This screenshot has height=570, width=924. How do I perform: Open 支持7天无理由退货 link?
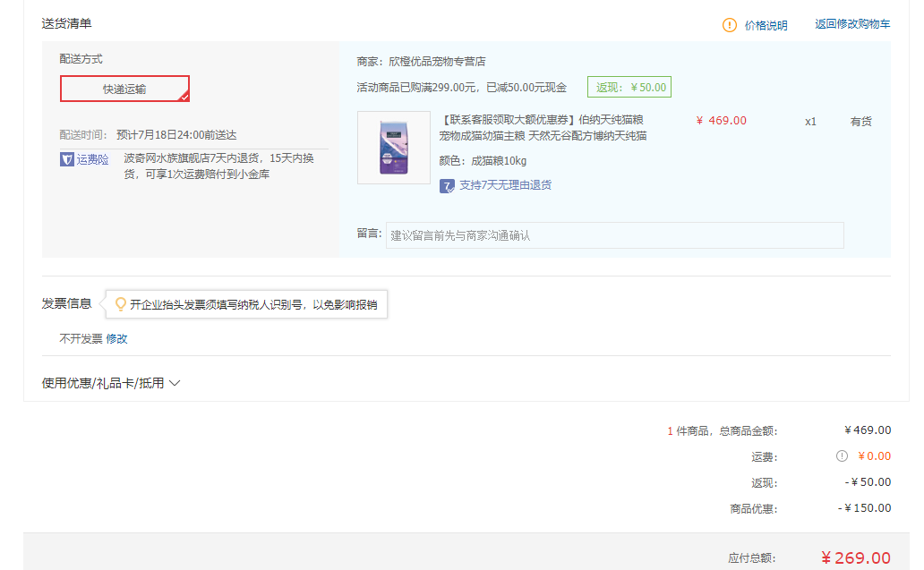(505, 185)
